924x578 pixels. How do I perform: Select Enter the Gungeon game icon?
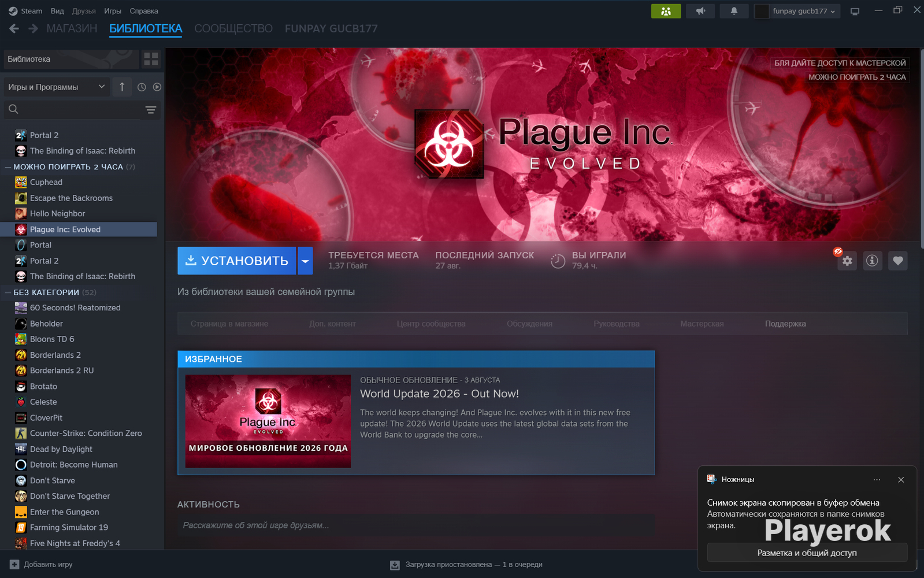point(21,512)
